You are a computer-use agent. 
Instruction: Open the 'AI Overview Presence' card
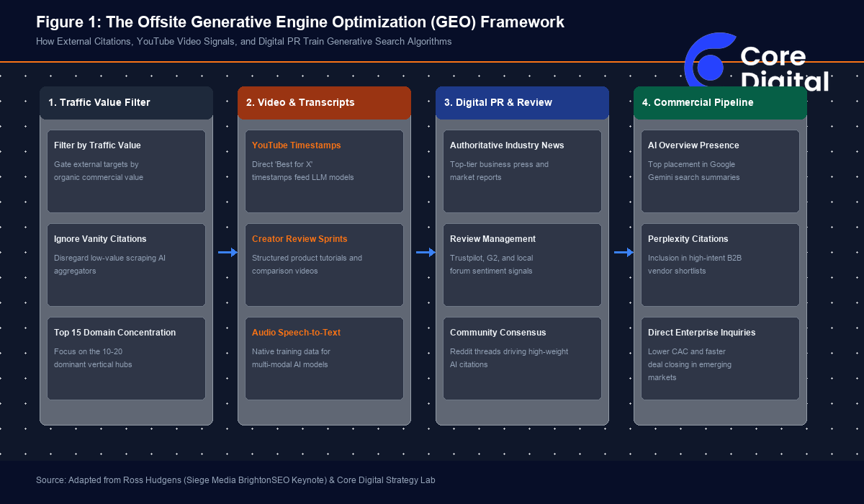pos(720,171)
